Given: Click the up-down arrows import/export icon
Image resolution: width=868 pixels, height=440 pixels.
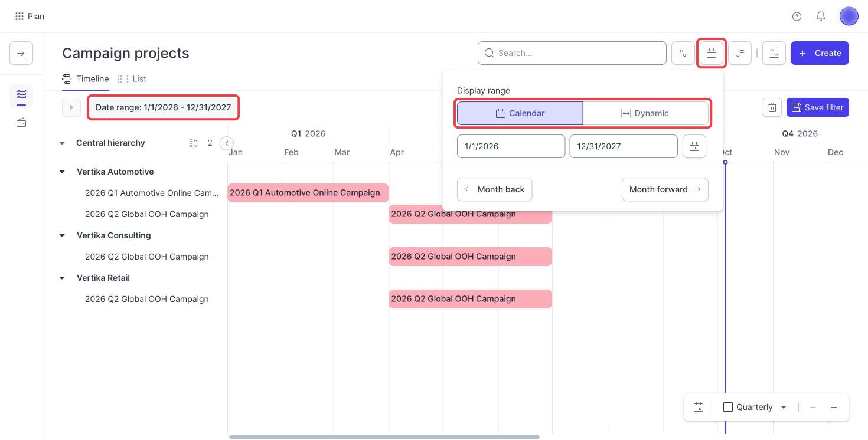Looking at the screenshot, I should 774,53.
